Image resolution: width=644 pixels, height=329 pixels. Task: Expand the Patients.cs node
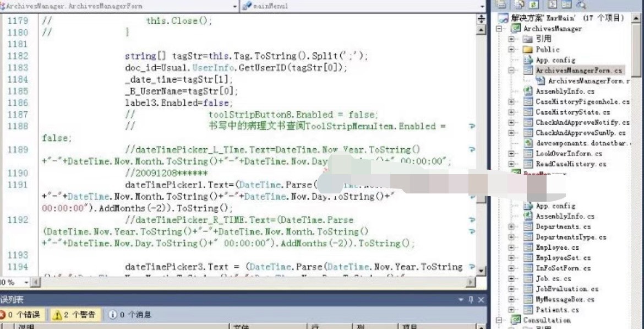point(512,310)
